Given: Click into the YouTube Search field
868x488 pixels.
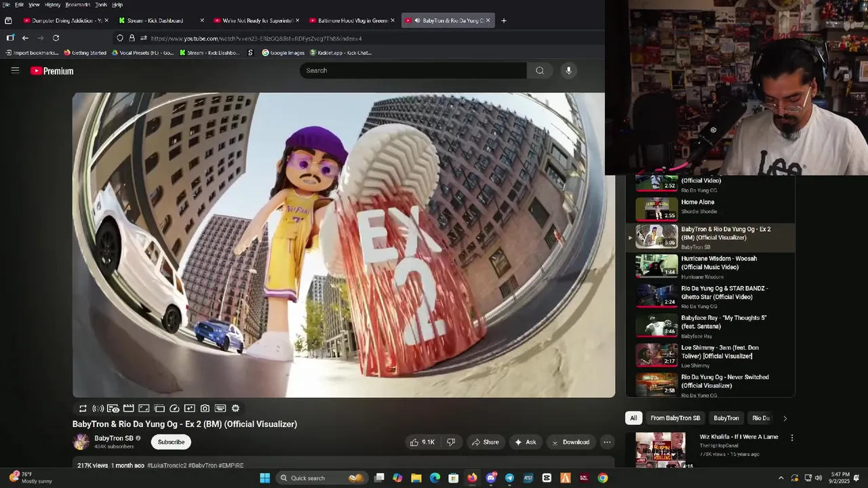Looking at the screenshot, I should pyautogui.click(x=413, y=70).
